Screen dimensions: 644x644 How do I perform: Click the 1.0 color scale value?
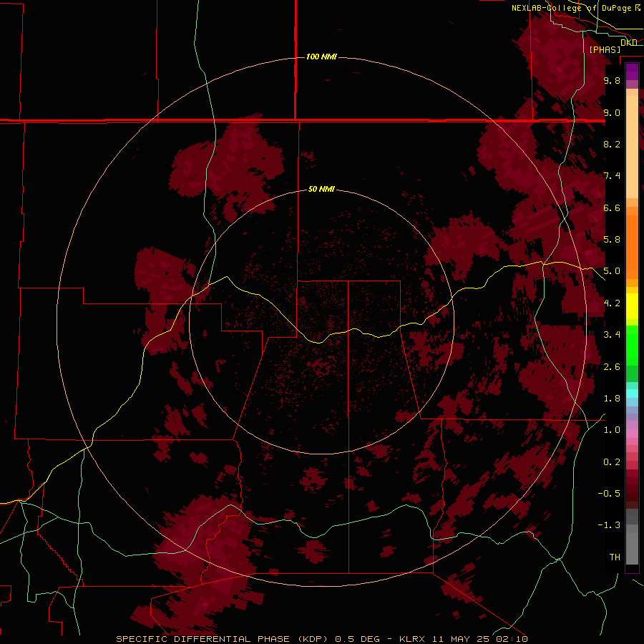[612, 430]
